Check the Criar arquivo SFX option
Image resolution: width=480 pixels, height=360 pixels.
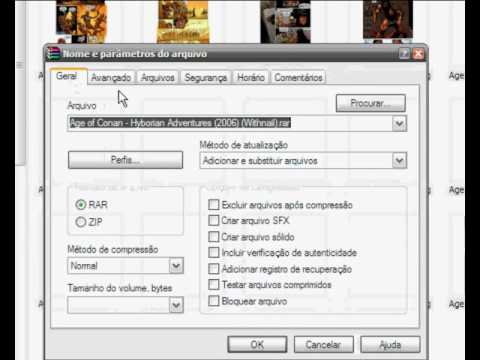coord(214,220)
